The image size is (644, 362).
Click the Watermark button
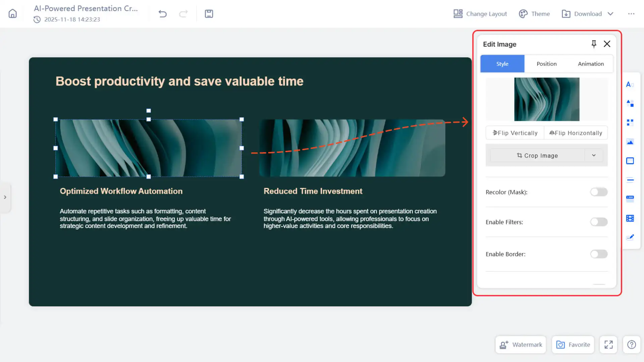coord(521,345)
